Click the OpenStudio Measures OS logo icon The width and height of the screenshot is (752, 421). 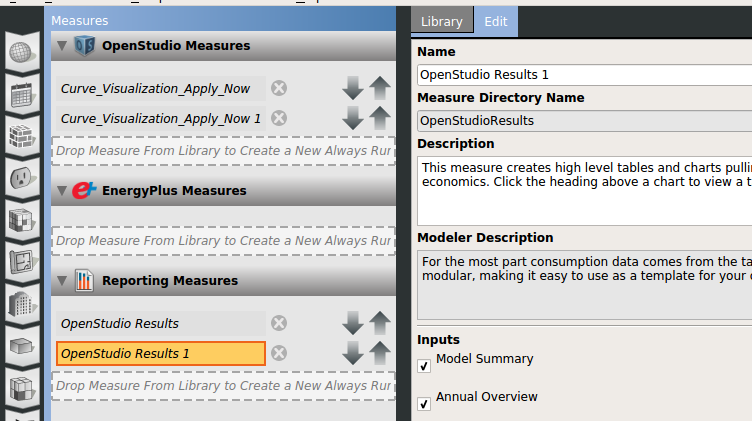(84, 46)
